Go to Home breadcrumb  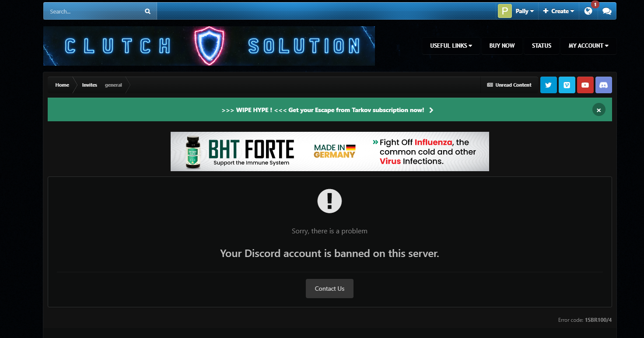pos(62,85)
